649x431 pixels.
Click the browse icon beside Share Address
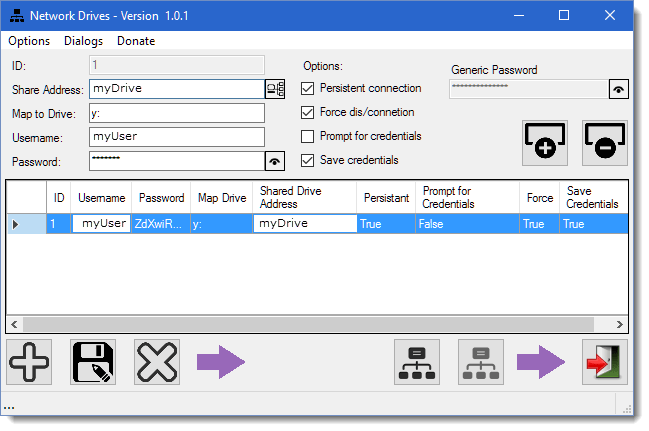[x=275, y=89]
